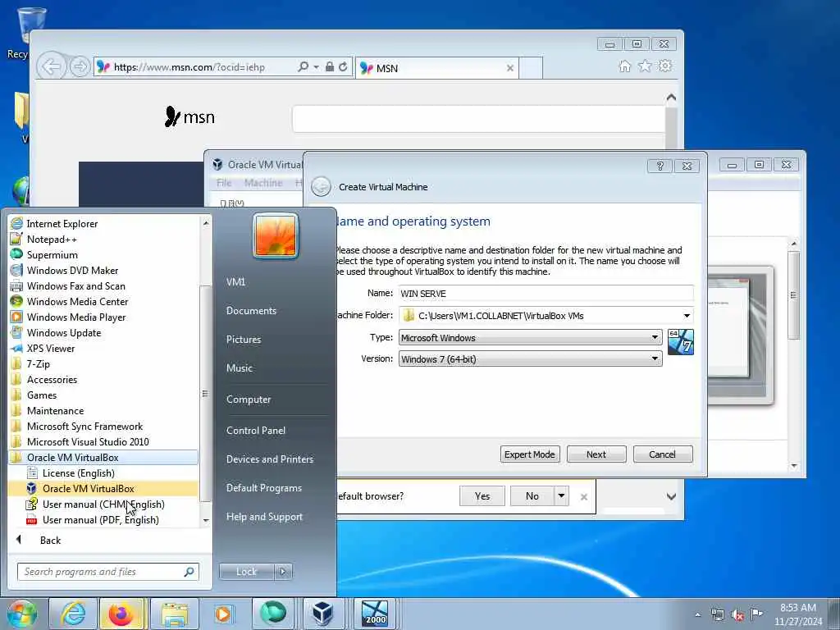The image size is (840, 630).
Task: Expand Microsoft Visual Studio 2010 folder
Action: 88,441
